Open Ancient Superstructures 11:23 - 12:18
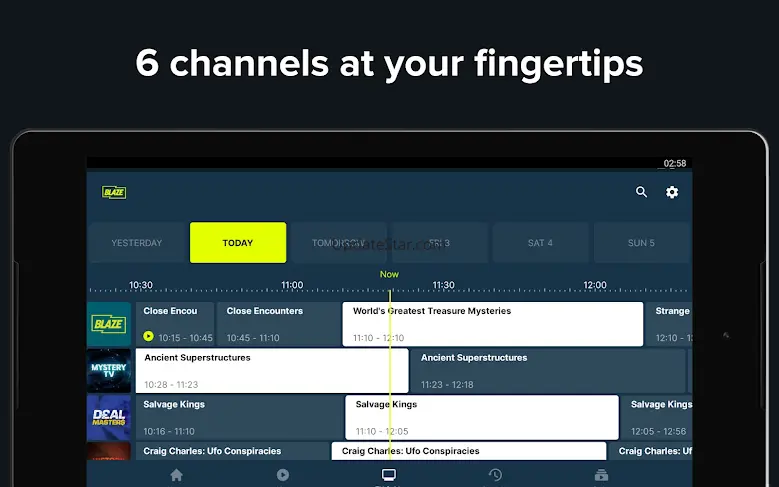Viewport: 779px width, 487px height. click(548, 371)
